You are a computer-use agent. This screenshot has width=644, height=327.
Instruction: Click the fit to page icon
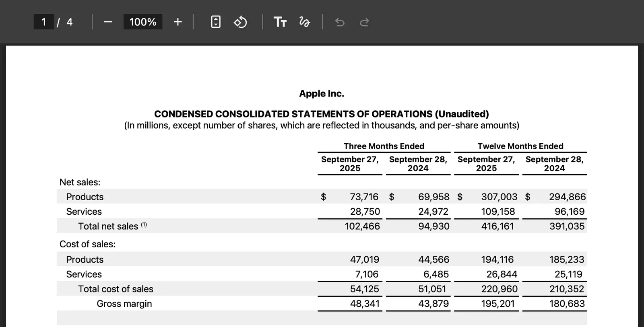(x=216, y=22)
